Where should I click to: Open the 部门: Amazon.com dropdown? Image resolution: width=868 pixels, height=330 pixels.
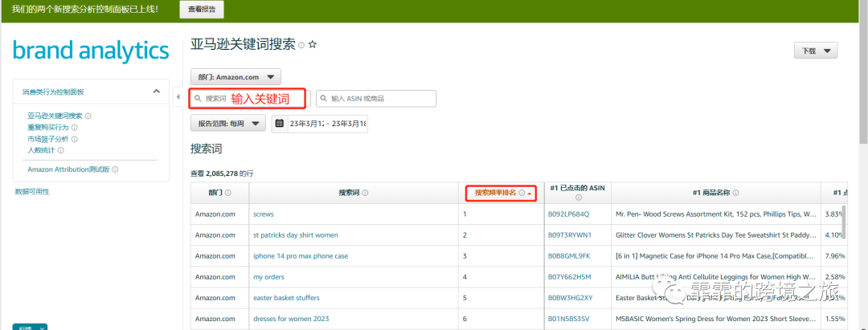coord(235,77)
